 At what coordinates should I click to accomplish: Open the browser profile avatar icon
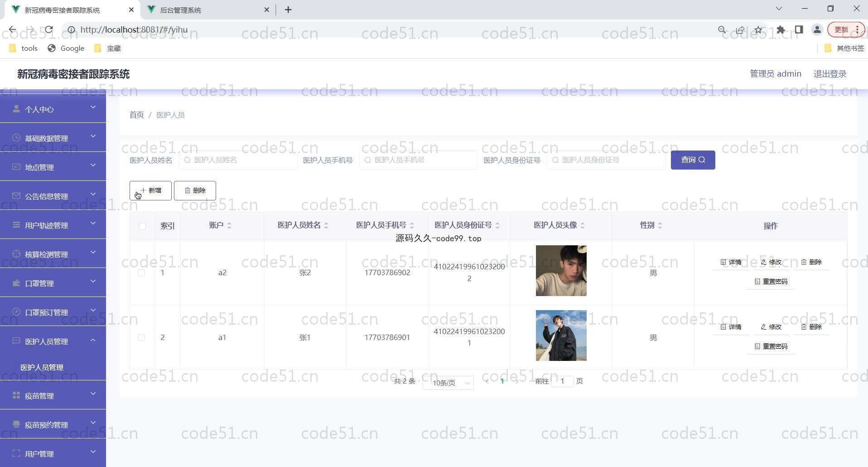click(817, 30)
